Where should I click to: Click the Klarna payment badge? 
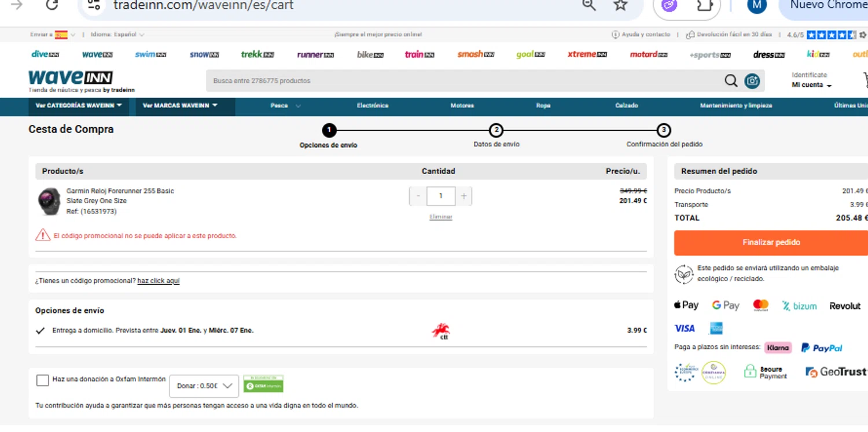[778, 348]
